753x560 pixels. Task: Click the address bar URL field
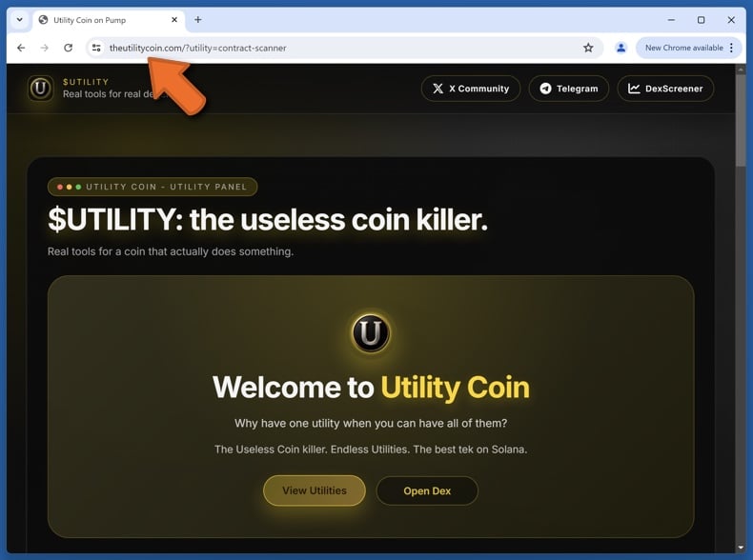(x=336, y=48)
